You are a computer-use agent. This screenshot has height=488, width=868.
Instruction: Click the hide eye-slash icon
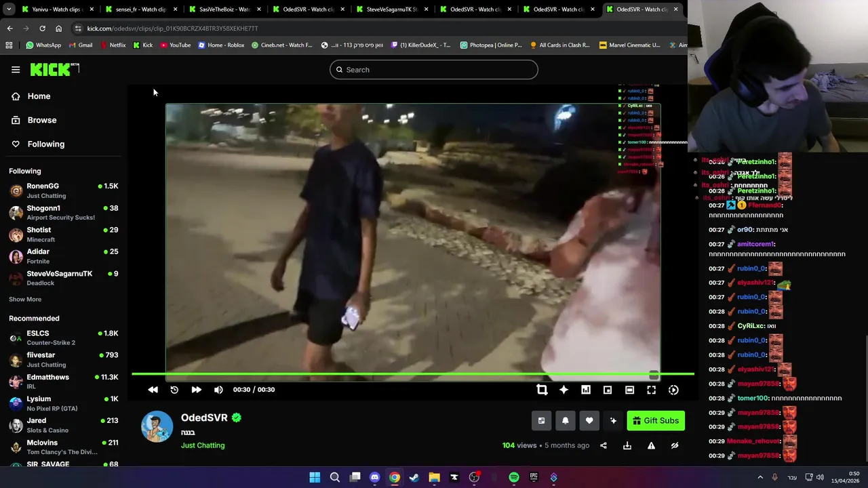click(x=675, y=445)
